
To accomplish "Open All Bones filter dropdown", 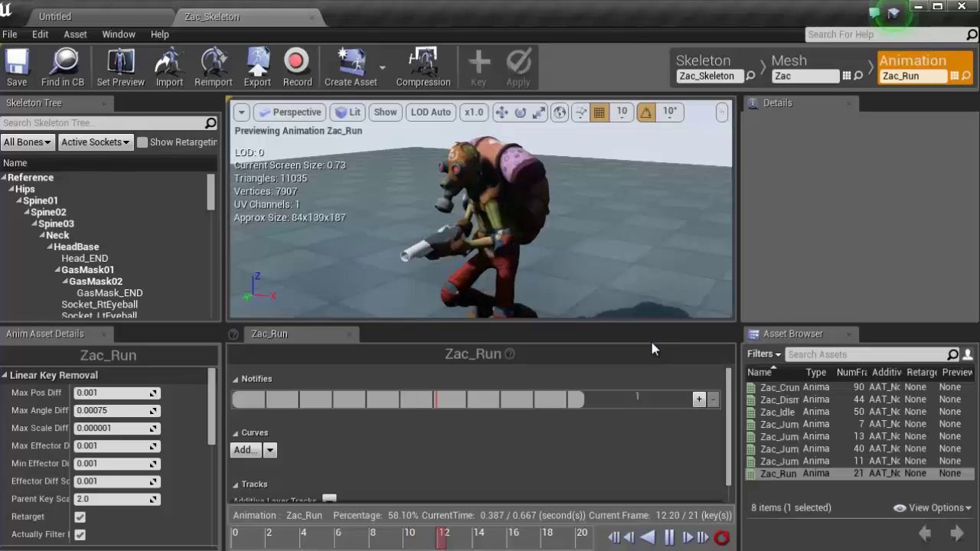I will [28, 142].
